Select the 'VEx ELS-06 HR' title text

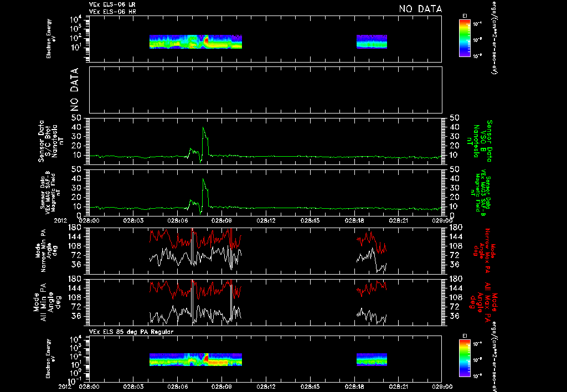pos(112,12)
